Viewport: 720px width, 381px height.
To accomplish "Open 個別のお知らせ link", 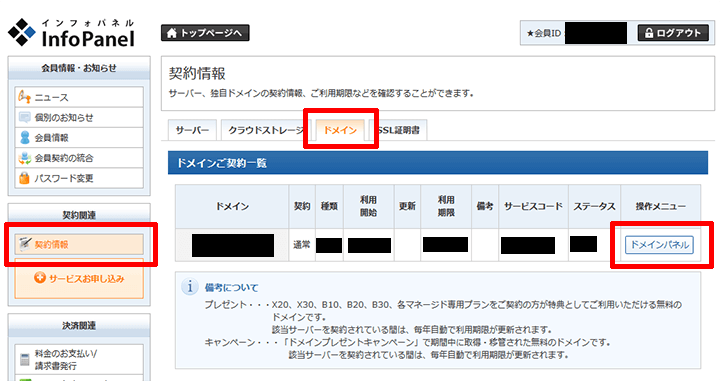I will coord(79,117).
